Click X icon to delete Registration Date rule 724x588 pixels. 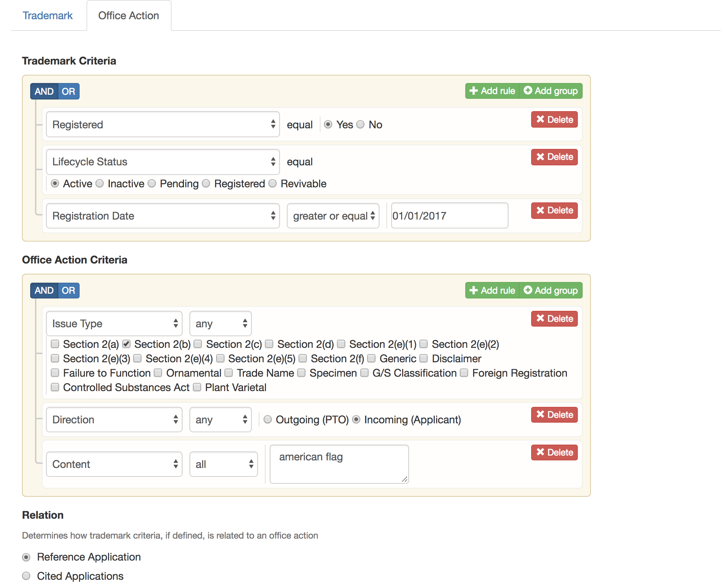(540, 210)
